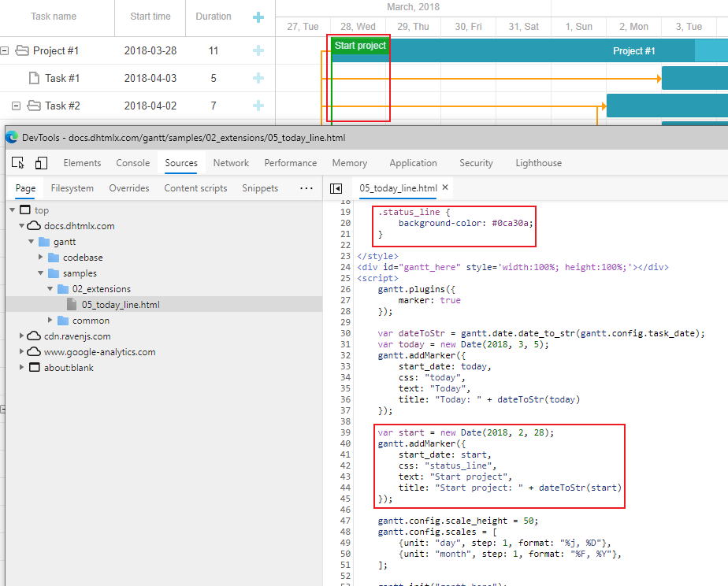This screenshot has height=586, width=728.
Task: Switch to the Console panel
Action: point(133,163)
